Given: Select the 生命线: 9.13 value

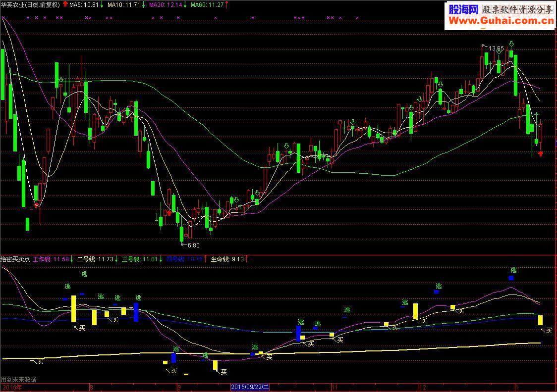Looking at the screenshot, I should [227, 259].
